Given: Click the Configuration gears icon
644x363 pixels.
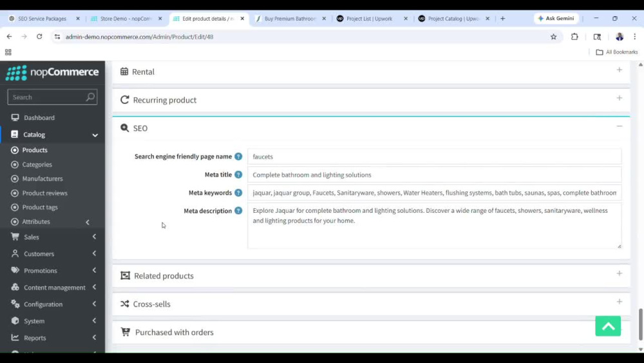Looking at the screenshot, I should pos(15,304).
